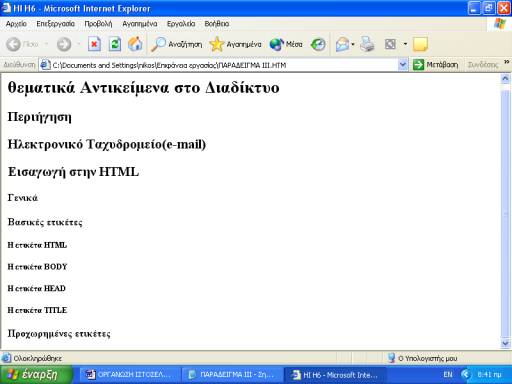Switch to ΟΡΓΑΝΩΣΗ ΙΣΤΟΣΕΛ taskbar window
The width and height of the screenshot is (512, 384).
coord(129,375)
